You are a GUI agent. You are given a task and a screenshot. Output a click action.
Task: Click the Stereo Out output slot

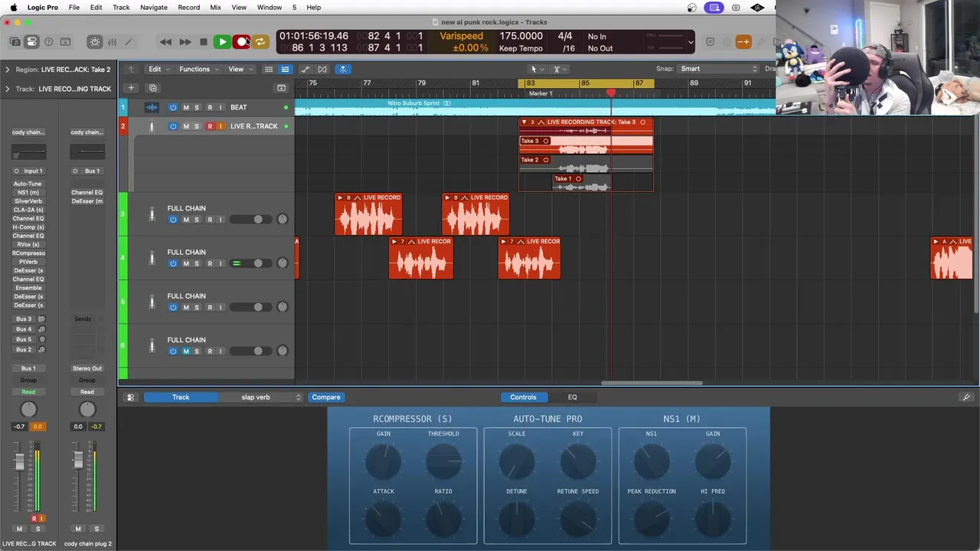click(87, 368)
